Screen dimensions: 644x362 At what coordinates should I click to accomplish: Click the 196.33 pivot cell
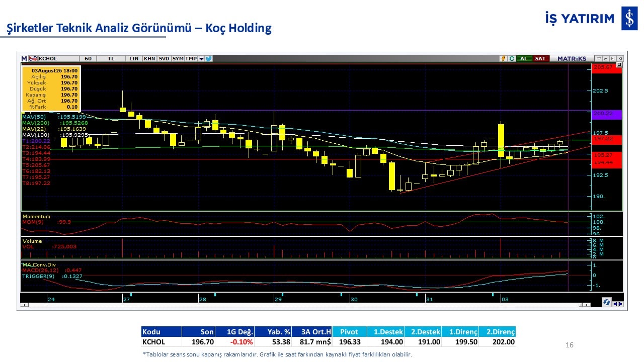click(349, 342)
